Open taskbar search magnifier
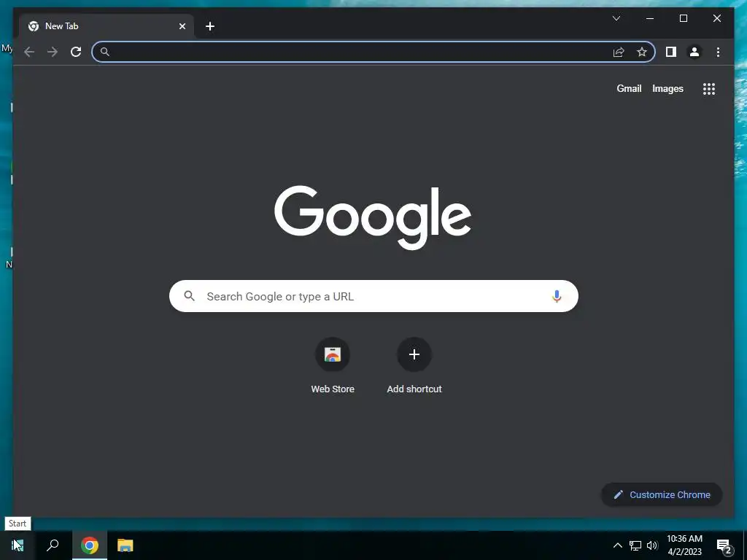This screenshot has width=747, height=560. pyautogui.click(x=53, y=545)
